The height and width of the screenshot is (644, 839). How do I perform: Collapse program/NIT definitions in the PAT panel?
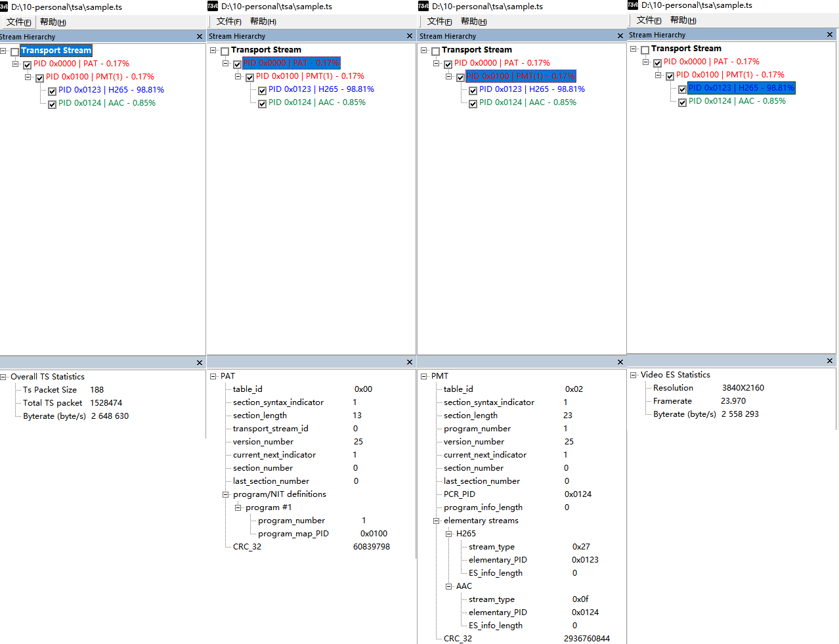coord(226,494)
